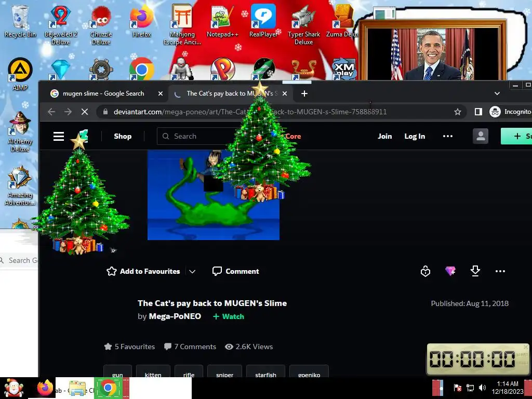Open Mega-PoNEO artist profile link
The width and height of the screenshot is (532, 399).
175,316
